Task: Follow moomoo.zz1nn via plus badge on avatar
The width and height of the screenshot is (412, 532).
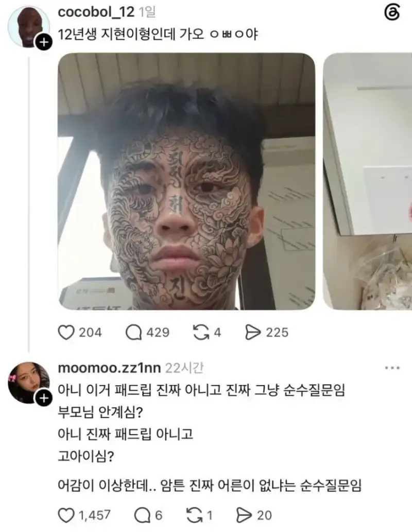Action: [x=44, y=398]
